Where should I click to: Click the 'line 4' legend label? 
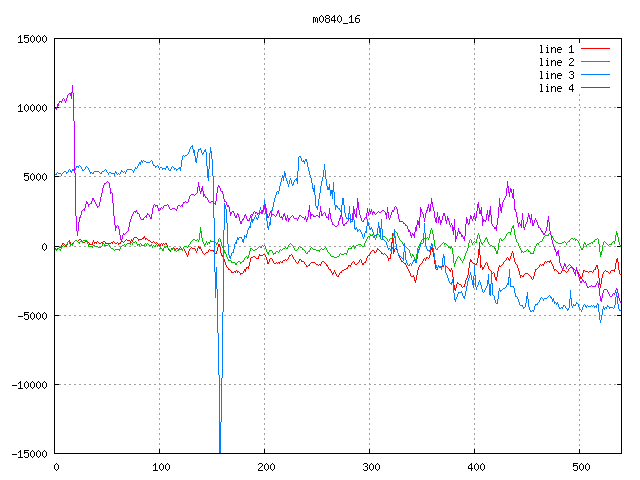(556, 88)
